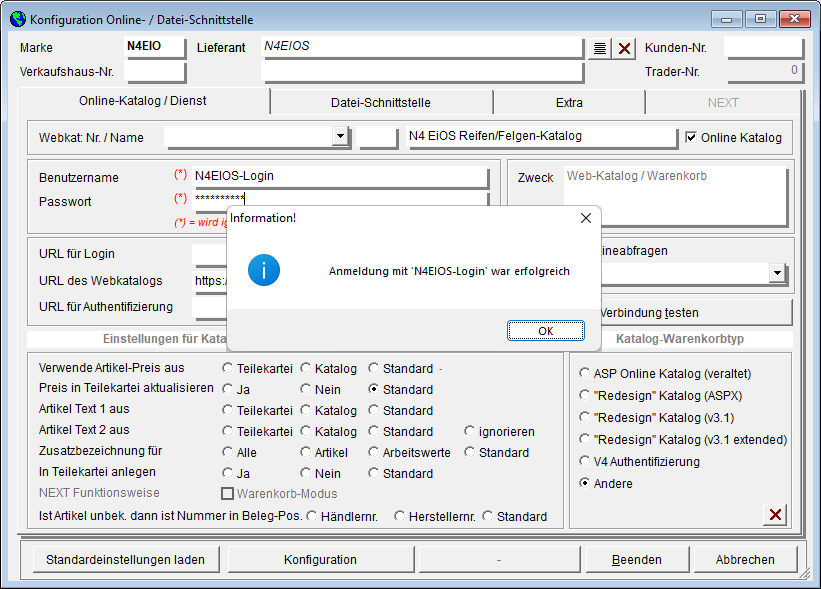Screen dimensions: 821x589
Task: Choose Alle for Zusatzbezeichnung für
Action: pyautogui.click(x=227, y=452)
